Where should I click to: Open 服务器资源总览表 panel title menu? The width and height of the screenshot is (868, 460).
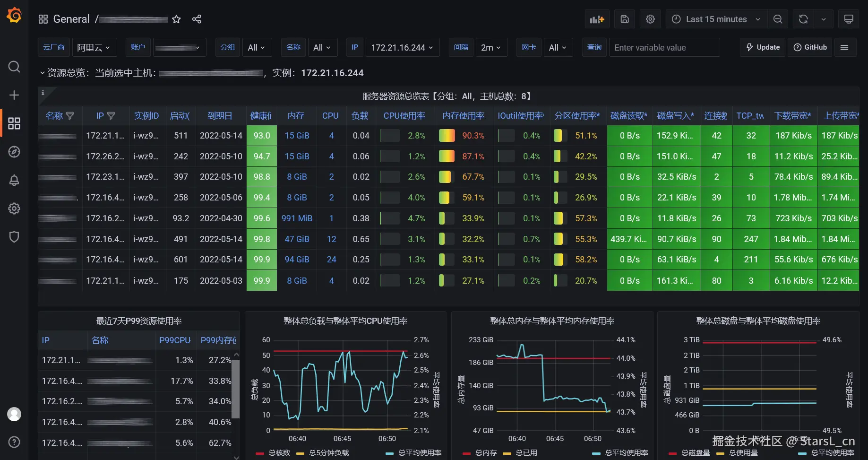[448, 96]
